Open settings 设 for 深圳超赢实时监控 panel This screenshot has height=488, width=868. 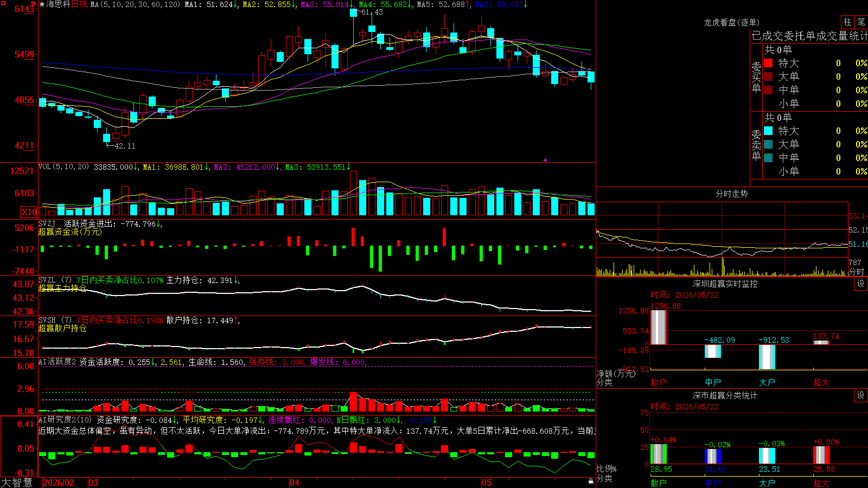pyautogui.click(x=861, y=284)
